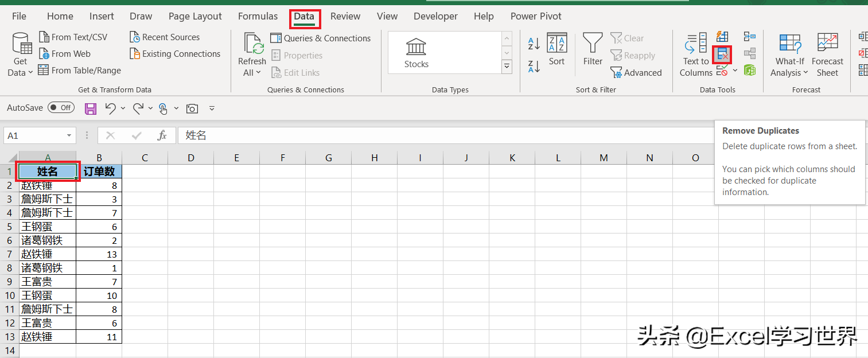This screenshot has width=868, height=358.
Task: Open Existing Connections
Action: click(x=175, y=54)
